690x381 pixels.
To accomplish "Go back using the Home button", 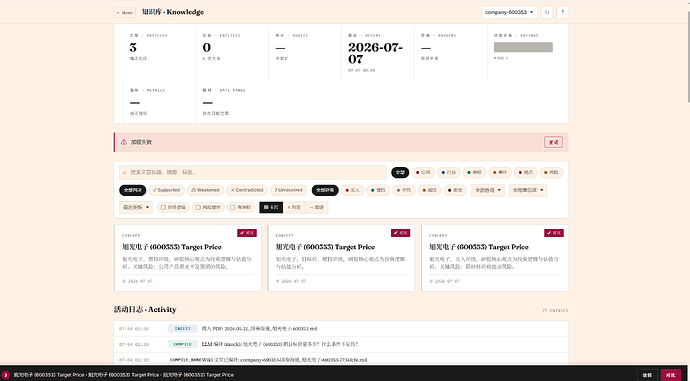I will [x=125, y=13].
